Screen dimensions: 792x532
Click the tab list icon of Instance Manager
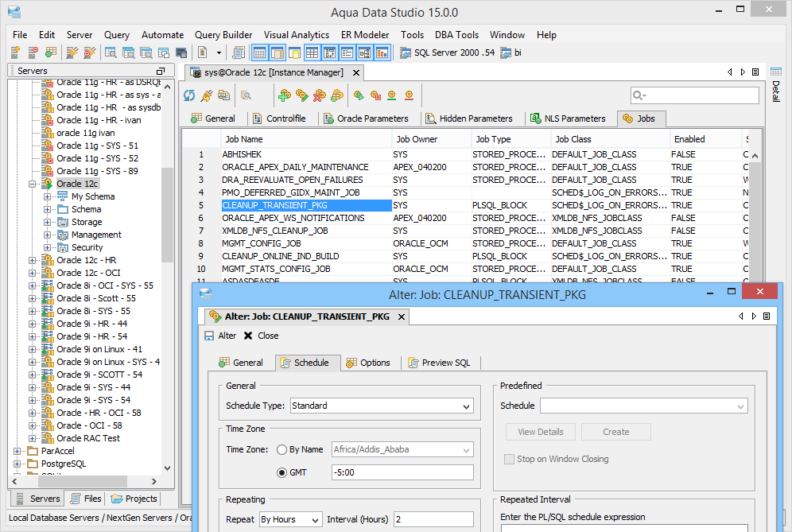tap(755, 72)
